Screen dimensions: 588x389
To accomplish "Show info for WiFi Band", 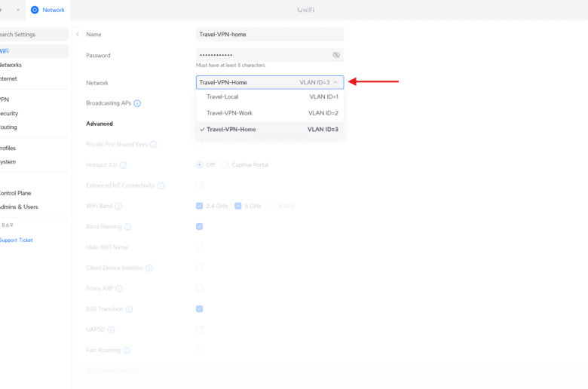I will pyautogui.click(x=118, y=207).
